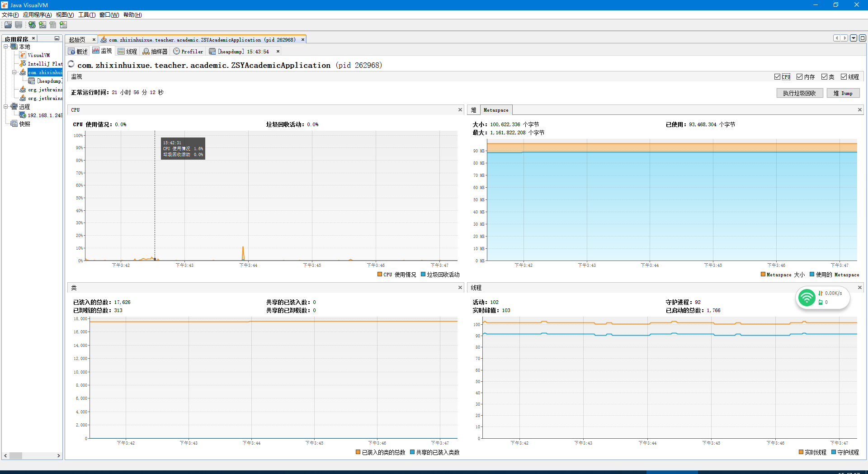
Task: Open the document list dropdown arrow
Action: [x=854, y=38]
